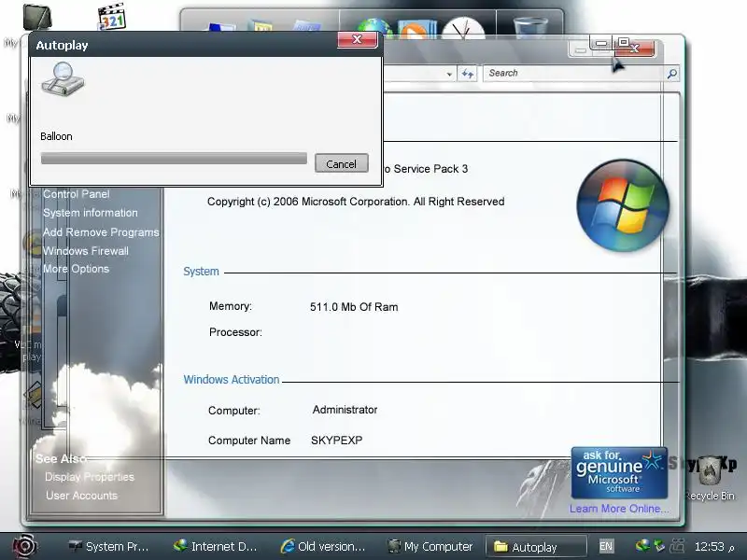This screenshot has width=747, height=560.
Task: Click the search magnifier icon
Action: [671, 74]
